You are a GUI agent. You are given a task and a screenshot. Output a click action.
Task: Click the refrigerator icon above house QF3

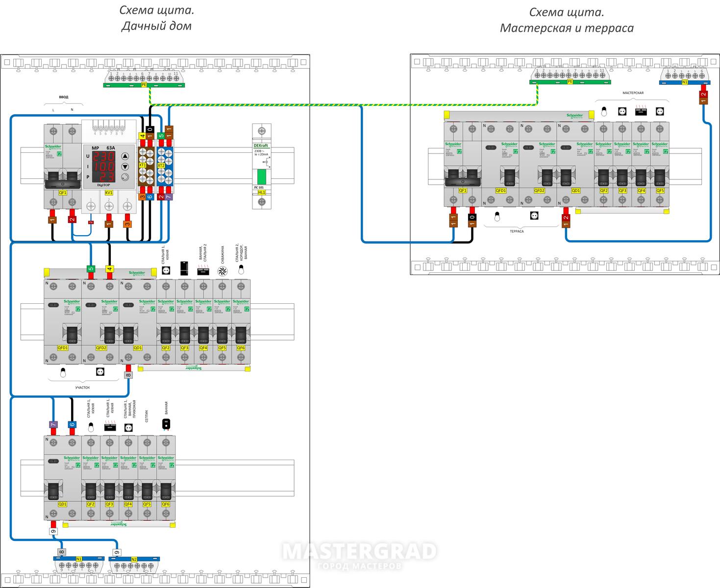tap(185, 269)
